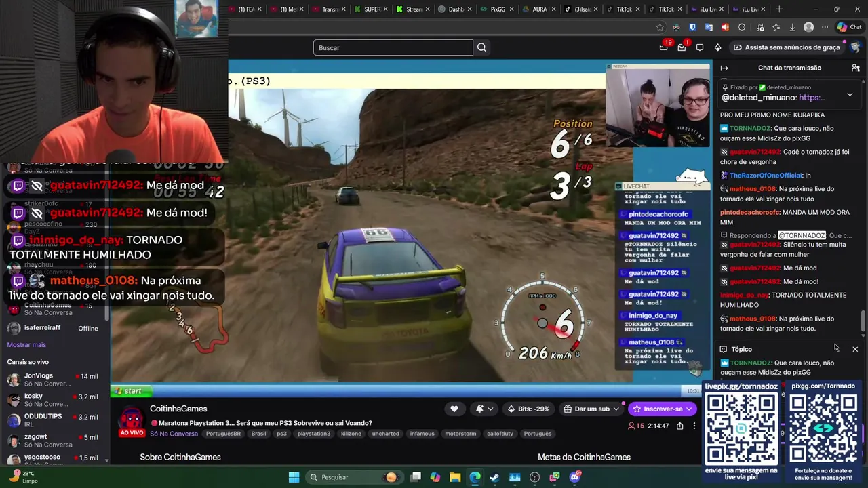The height and width of the screenshot is (488, 868).
Task: Select the Português tag
Action: (x=538, y=434)
